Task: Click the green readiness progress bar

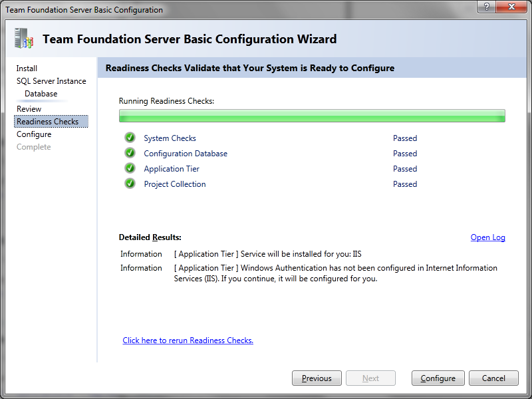Action: click(x=312, y=116)
